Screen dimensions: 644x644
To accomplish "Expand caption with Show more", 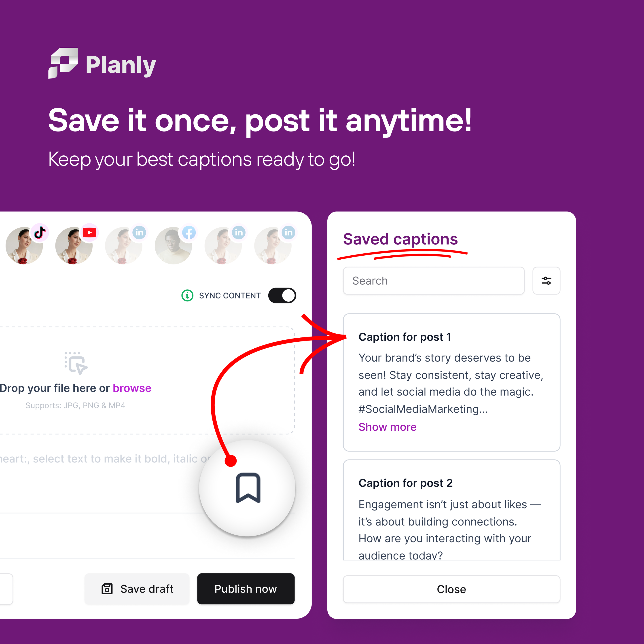I will click(x=387, y=427).
